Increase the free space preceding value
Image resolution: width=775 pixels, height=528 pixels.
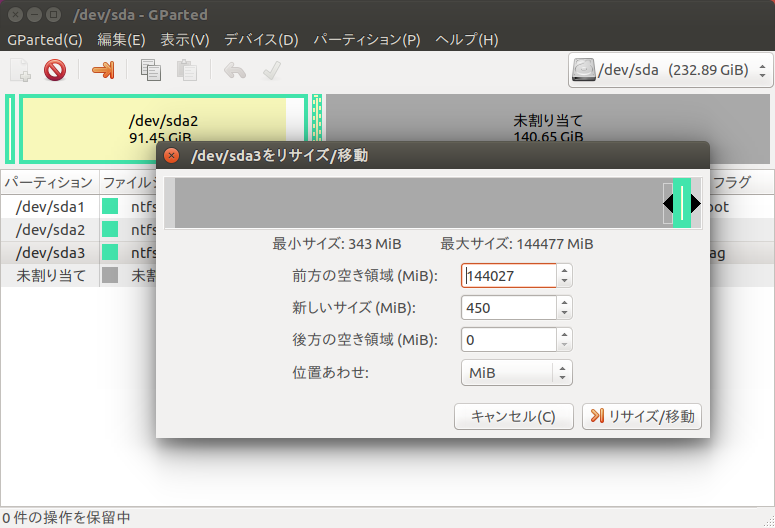(564, 270)
